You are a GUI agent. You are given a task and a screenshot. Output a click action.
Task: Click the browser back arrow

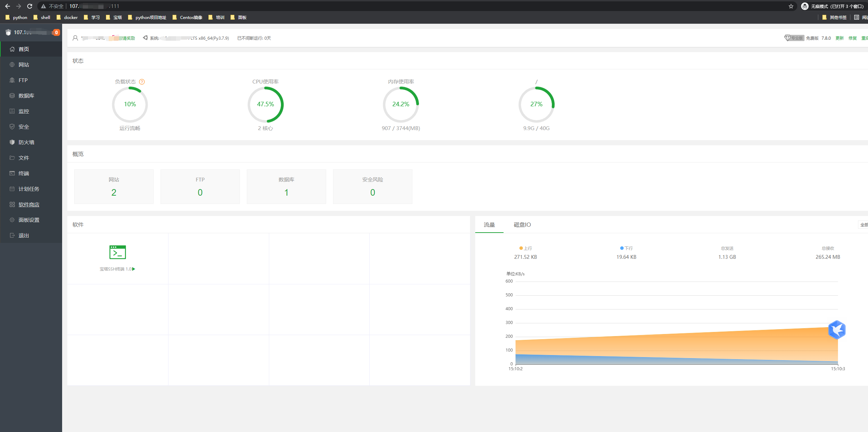[x=8, y=6]
